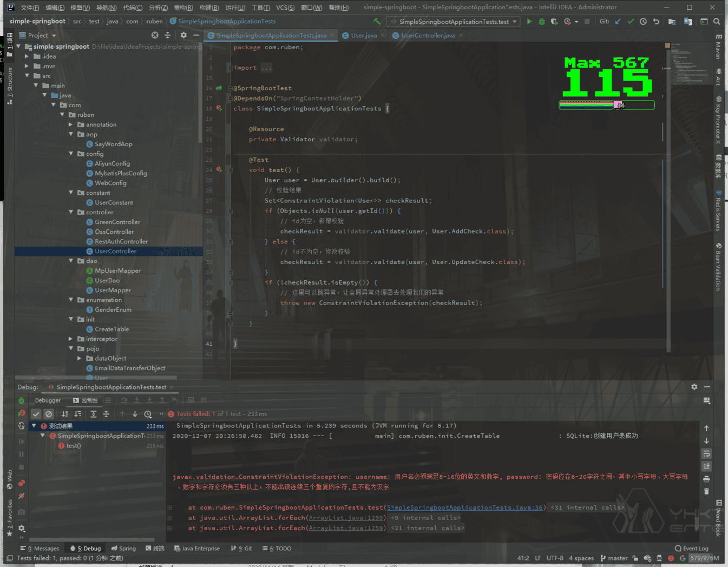Image resolution: width=728 pixels, height=567 pixels.
Task: Click the memory usage indicator bar
Action: (704, 558)
